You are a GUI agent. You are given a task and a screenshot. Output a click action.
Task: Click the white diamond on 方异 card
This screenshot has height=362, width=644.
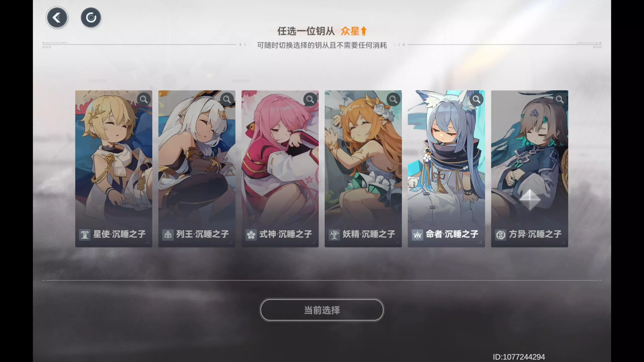point(530,200)
